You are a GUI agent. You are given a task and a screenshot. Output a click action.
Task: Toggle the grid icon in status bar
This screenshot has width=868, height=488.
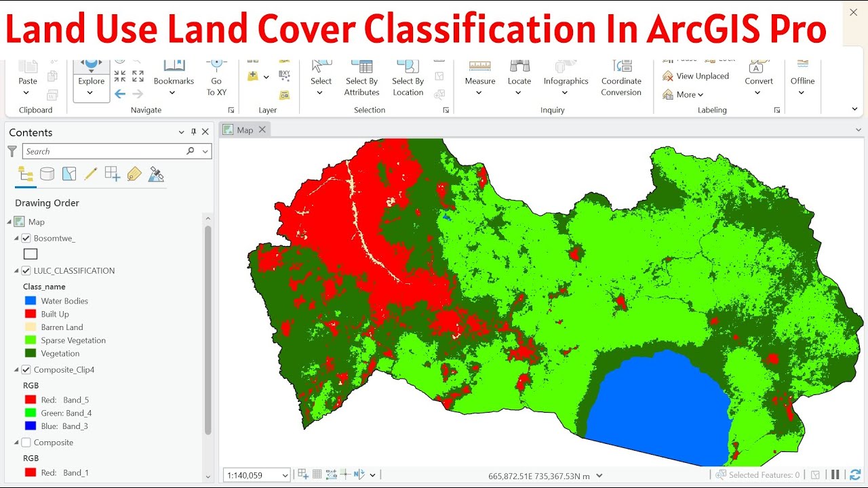pyautogui.click(x=317, y=474)
